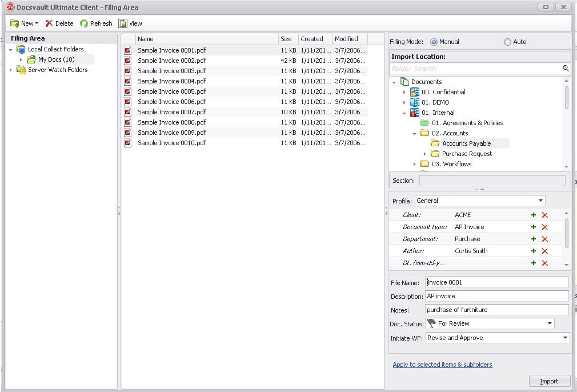This screenshot has width=577, height=392.
Task: Click PDF icon of Sample Invoice 0005.pdf
Action: click(127, 91)
